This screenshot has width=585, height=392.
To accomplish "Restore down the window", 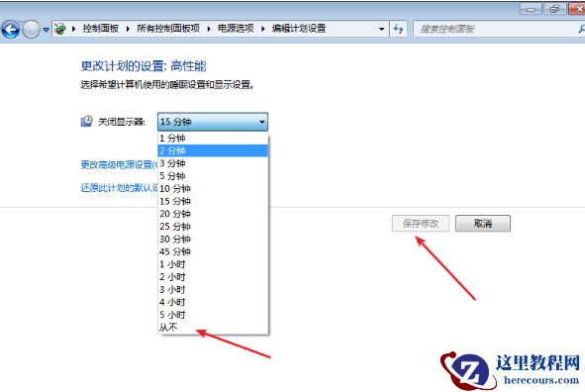I will click(554, 9).
